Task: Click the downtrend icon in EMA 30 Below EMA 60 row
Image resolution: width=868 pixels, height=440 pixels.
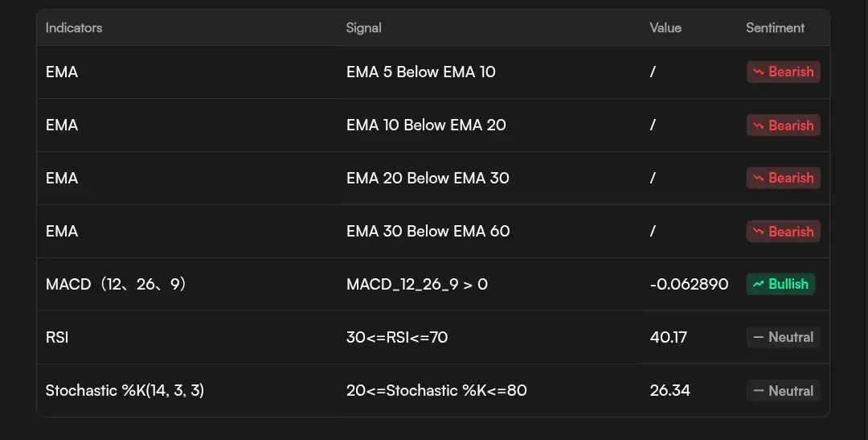Action: coord(757,231)
